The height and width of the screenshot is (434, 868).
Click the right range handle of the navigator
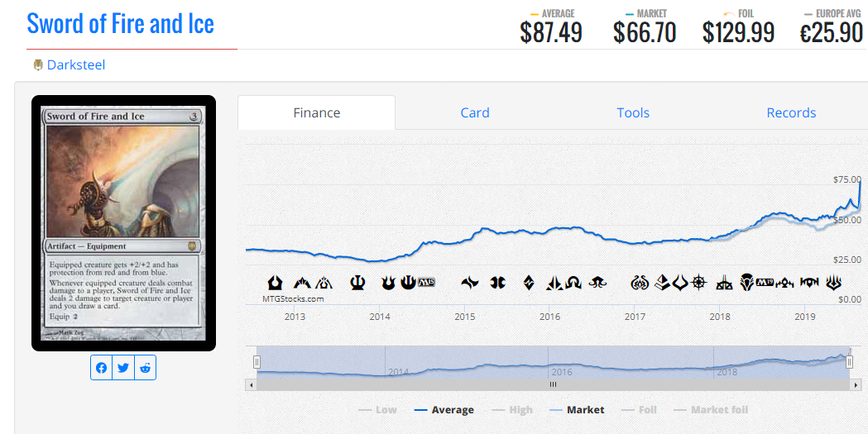coord(850,362)
